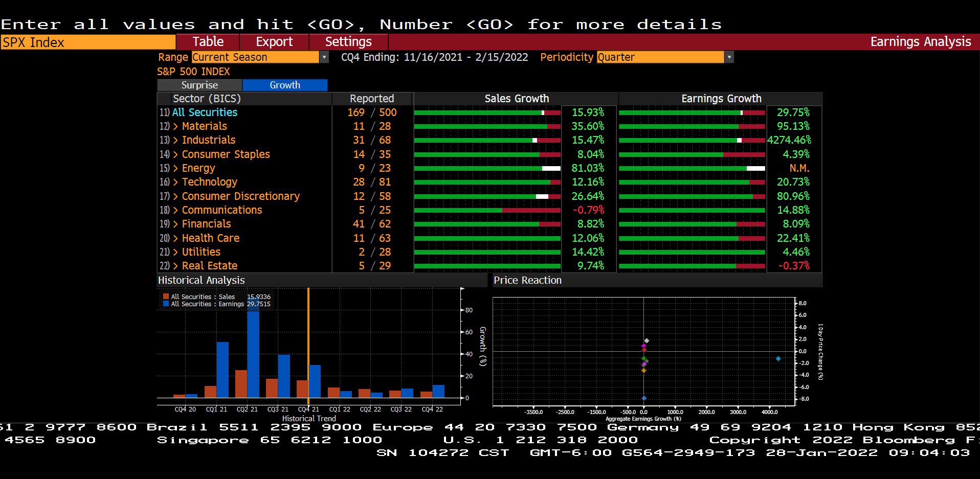Click the Current Season range field
The width and height of the screenshot is (980, 479).
tap(255, 57)
